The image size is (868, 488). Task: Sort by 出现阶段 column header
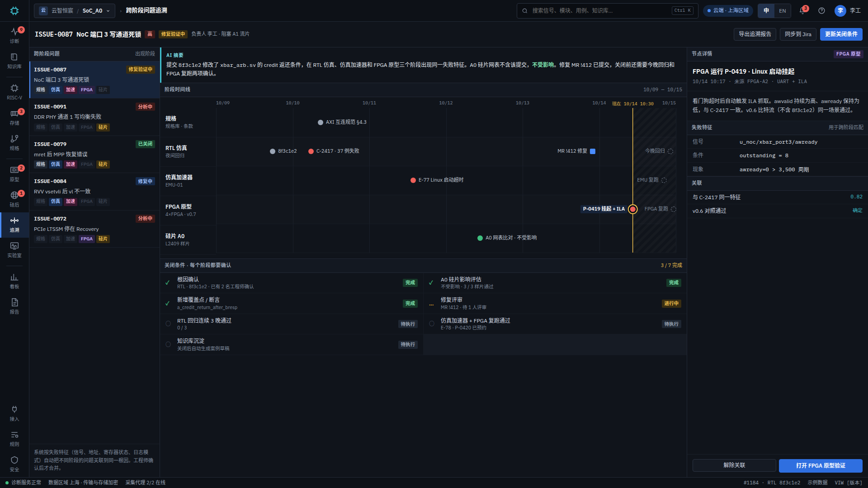pos(145,53)
